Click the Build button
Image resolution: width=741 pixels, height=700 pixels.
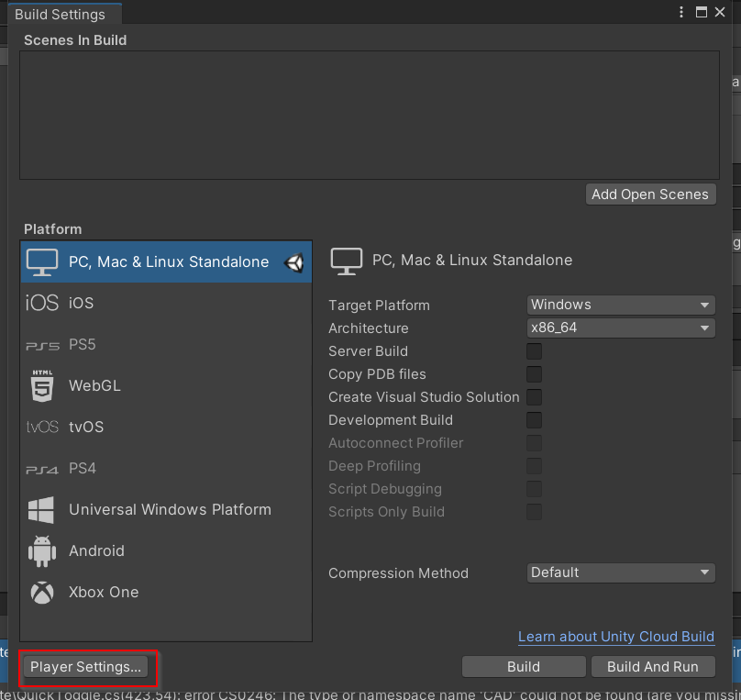(x=524, y=667)
